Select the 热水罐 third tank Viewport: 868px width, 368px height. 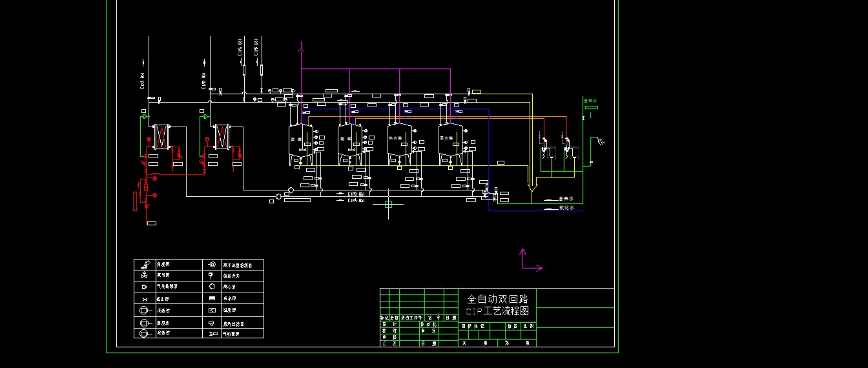(400, 145)
